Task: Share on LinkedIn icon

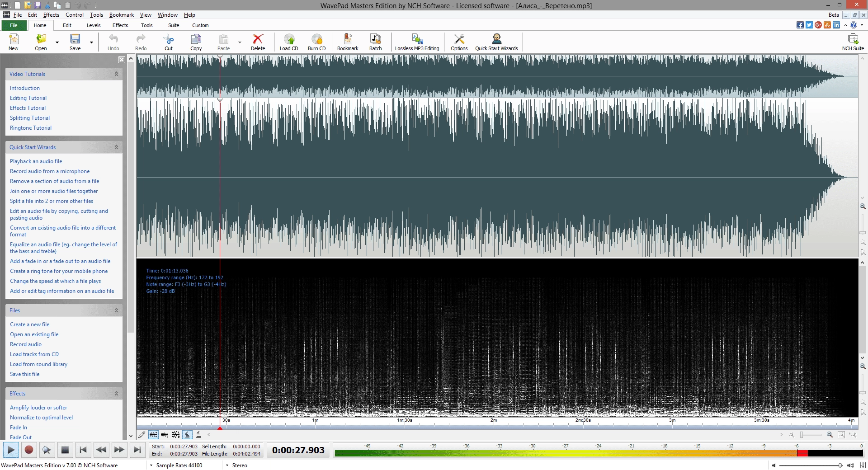Action: pos(836,25)
